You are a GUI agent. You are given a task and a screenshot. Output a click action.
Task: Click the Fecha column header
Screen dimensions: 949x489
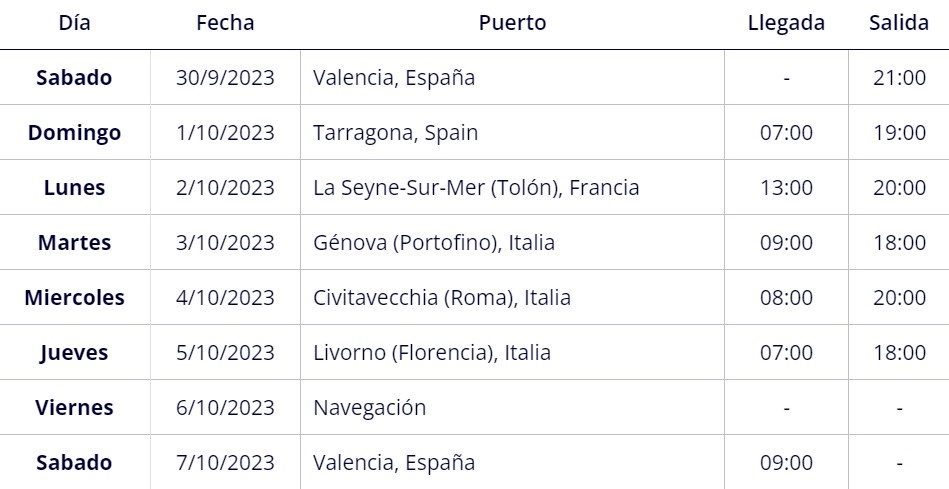tap(225, 23)
